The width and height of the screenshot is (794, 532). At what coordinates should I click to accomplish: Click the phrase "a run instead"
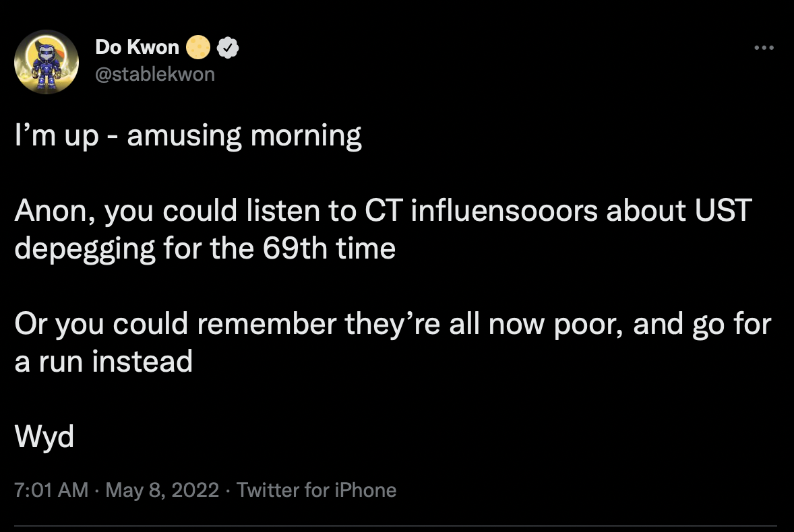pyautogui.click(x=103, y=361)
